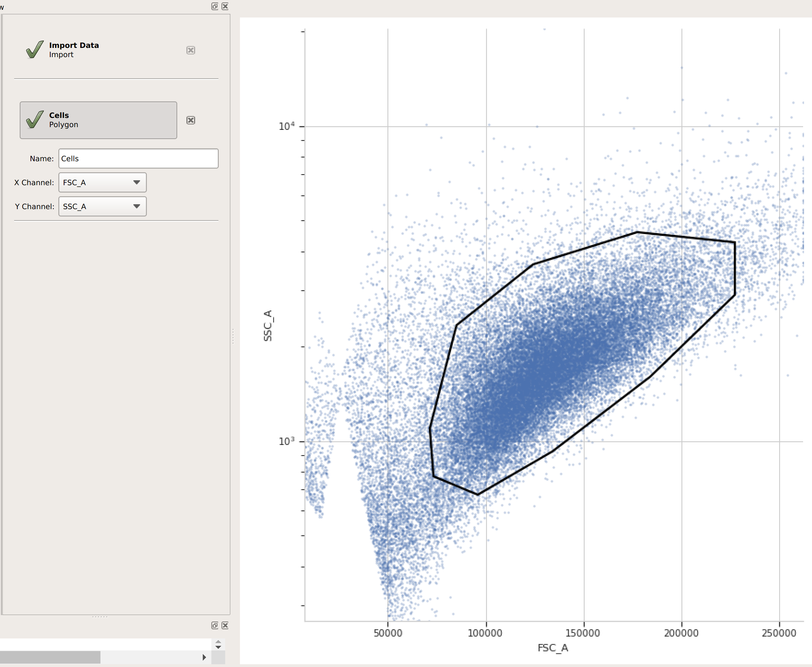Click the 100000 x-axis tick label
The width and height of the screenshot is (812, 667).
point(485,633)
